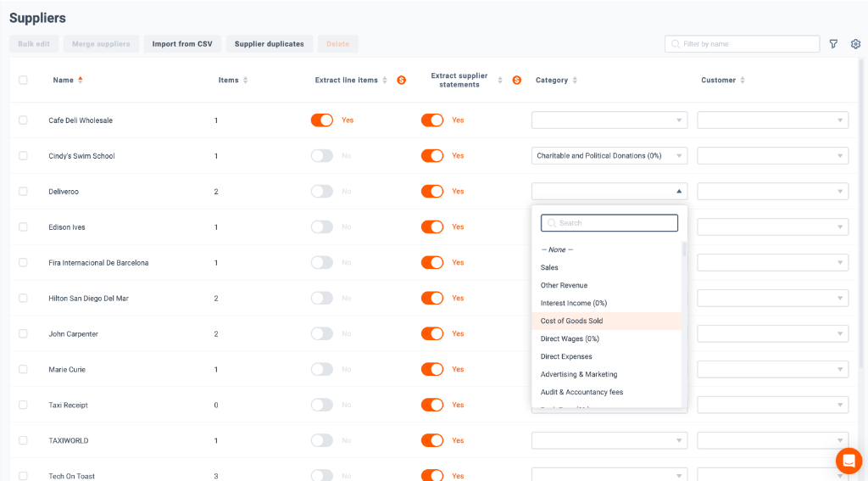The image size is (868, 481).
Task: Open Customer dropdown for Cindy's Swim School
Action: [773, 156]
